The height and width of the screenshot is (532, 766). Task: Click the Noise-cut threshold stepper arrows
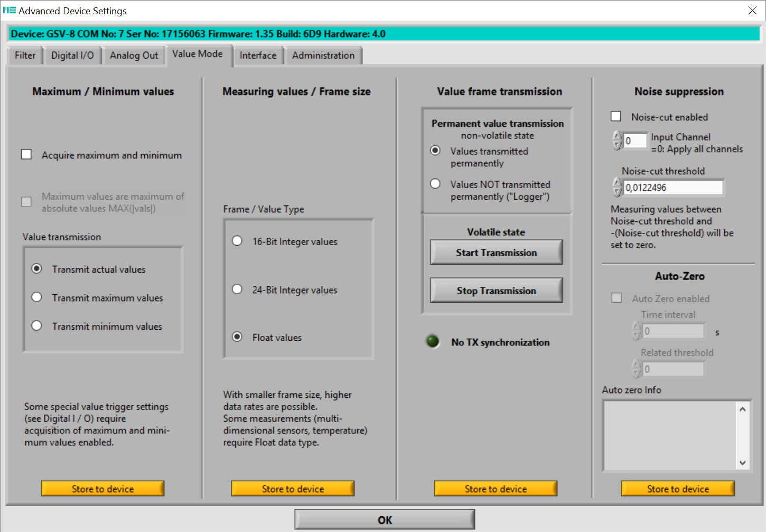[617, 187]
